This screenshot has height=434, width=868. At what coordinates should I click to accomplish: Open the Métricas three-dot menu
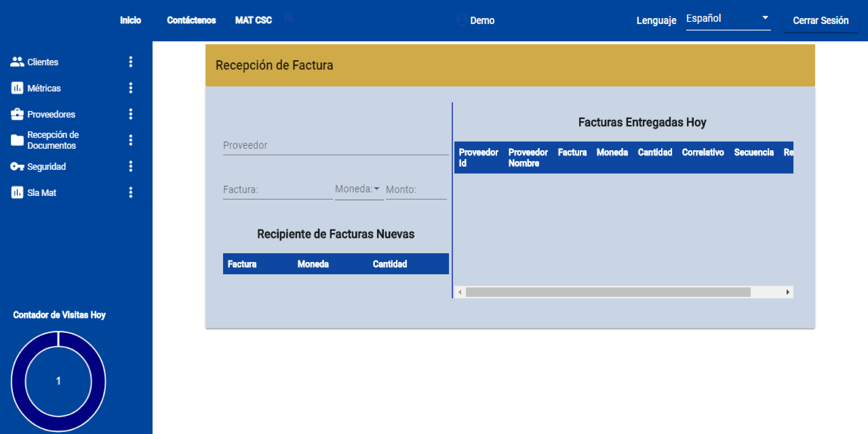click(131, 88)
